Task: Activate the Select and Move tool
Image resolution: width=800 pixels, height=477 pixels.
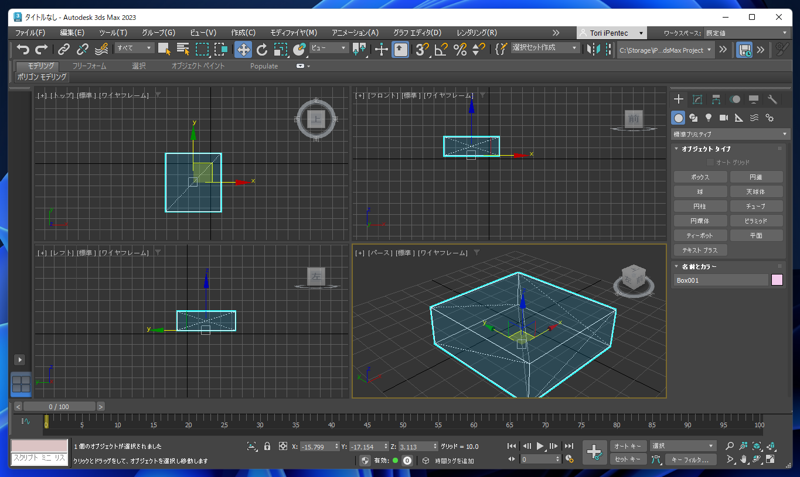Action: [x=243, y=49]
